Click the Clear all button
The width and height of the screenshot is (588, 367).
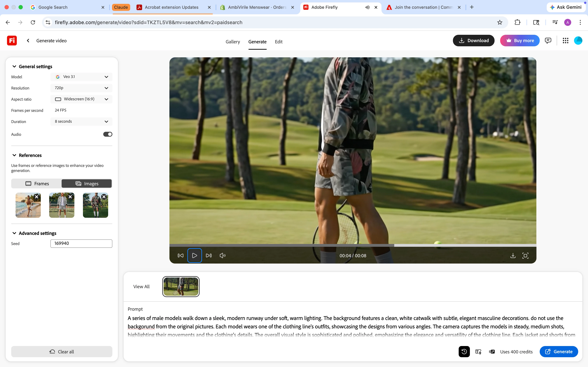pos(62,351)
